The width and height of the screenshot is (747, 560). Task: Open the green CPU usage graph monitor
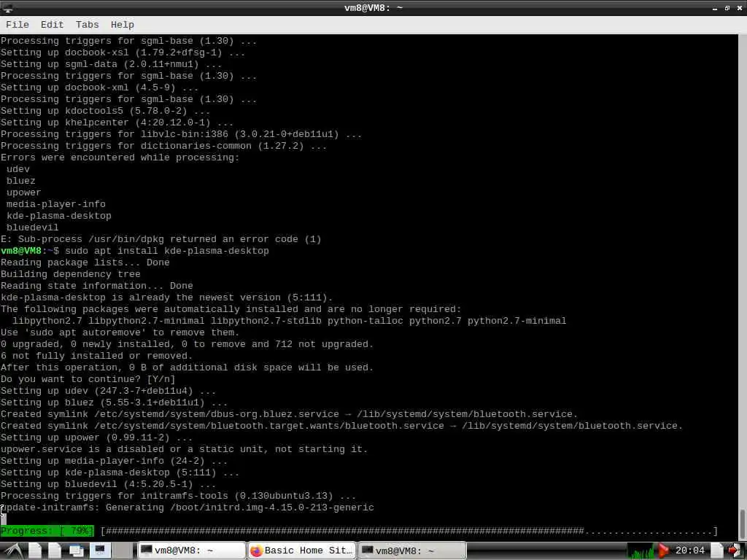(640, 551)
